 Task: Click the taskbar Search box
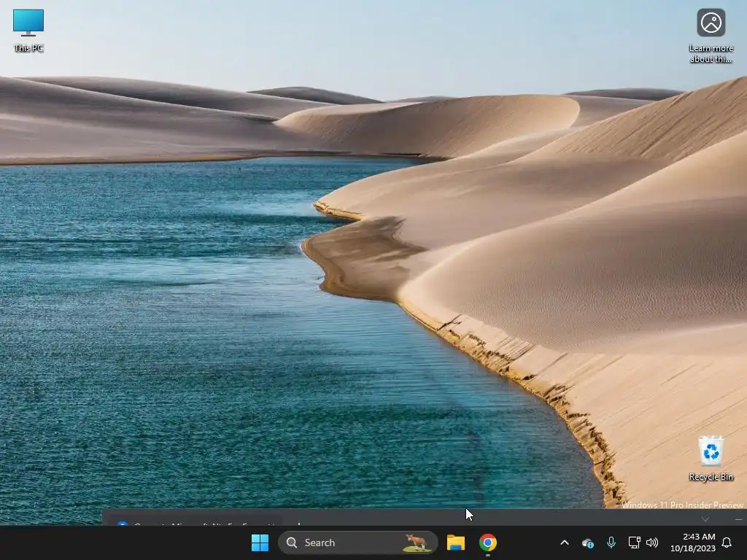pos(357,542)
